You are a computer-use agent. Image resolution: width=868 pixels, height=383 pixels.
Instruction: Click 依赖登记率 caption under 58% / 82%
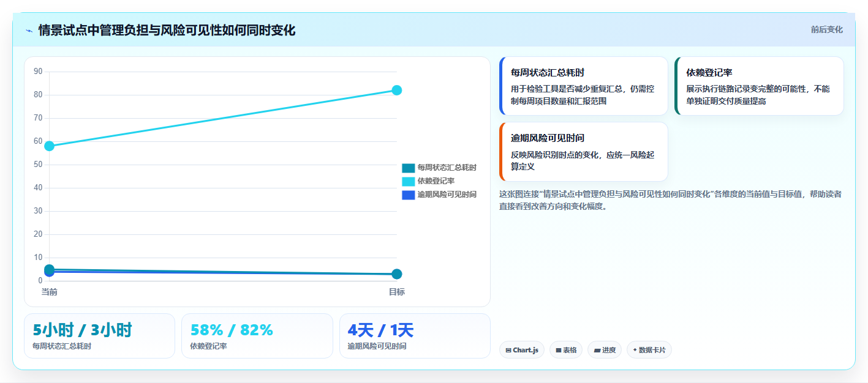point(208,346)
